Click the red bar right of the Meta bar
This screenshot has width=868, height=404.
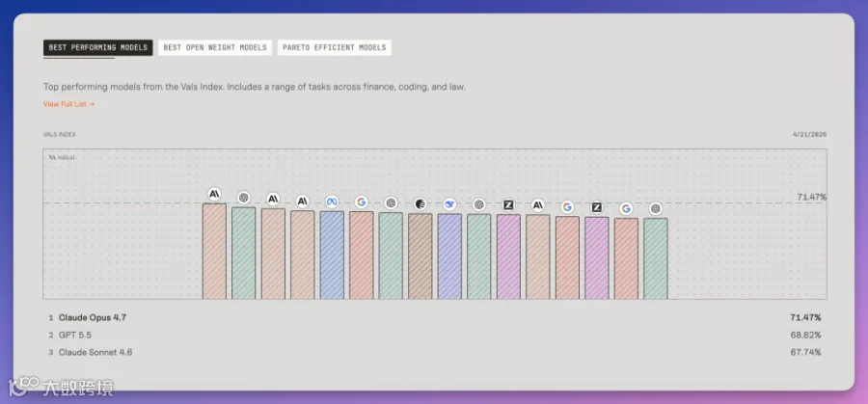pyautogui.click(x=362, y=256)
